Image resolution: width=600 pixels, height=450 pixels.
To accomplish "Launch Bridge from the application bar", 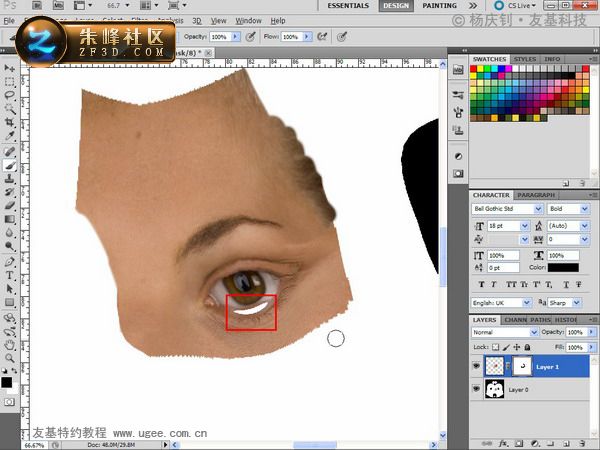I will coord(37,5).
